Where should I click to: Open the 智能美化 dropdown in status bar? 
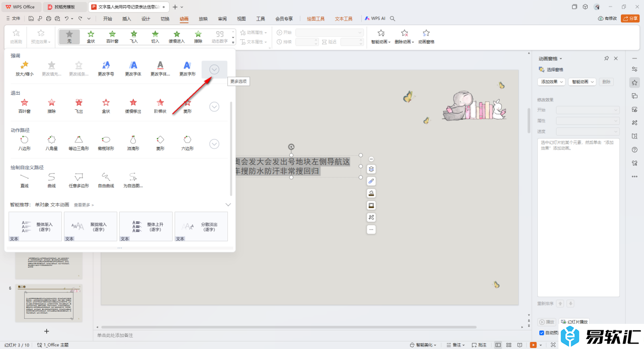[x=424, y=345]
